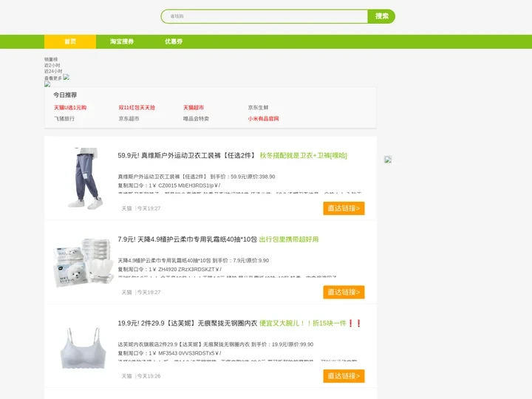
Task: Click green tagline 出行包里携带超好用
Action: pos(289,239)
